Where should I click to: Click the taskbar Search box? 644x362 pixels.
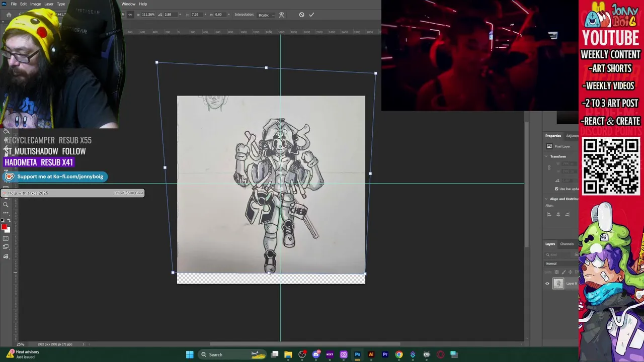click(x=232, y=354)
